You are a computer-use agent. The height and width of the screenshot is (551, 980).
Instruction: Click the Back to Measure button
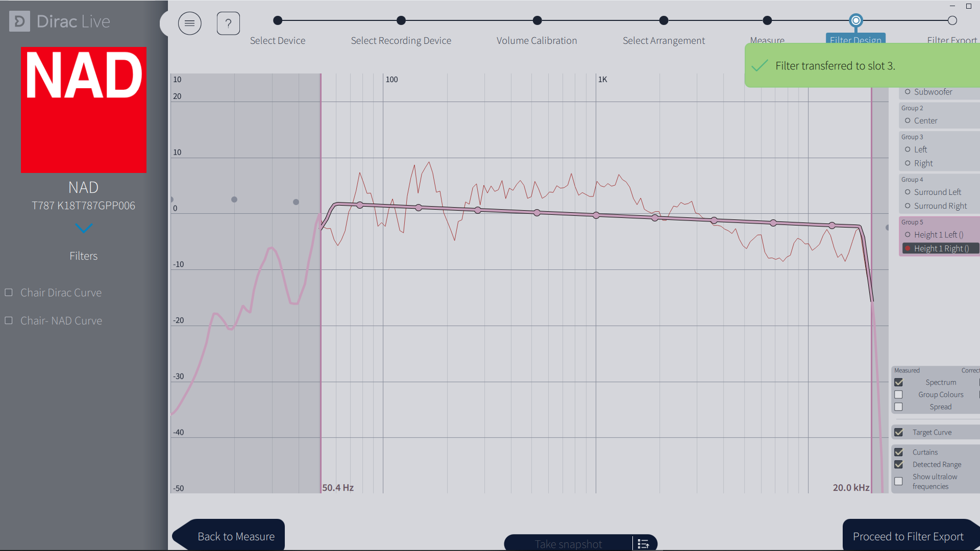(x=237, y=536)
